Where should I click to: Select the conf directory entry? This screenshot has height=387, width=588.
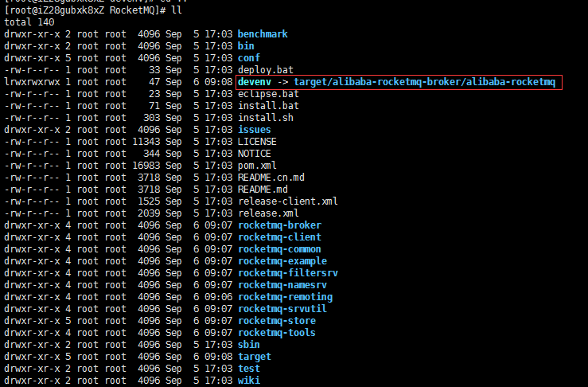pos(248,58)
